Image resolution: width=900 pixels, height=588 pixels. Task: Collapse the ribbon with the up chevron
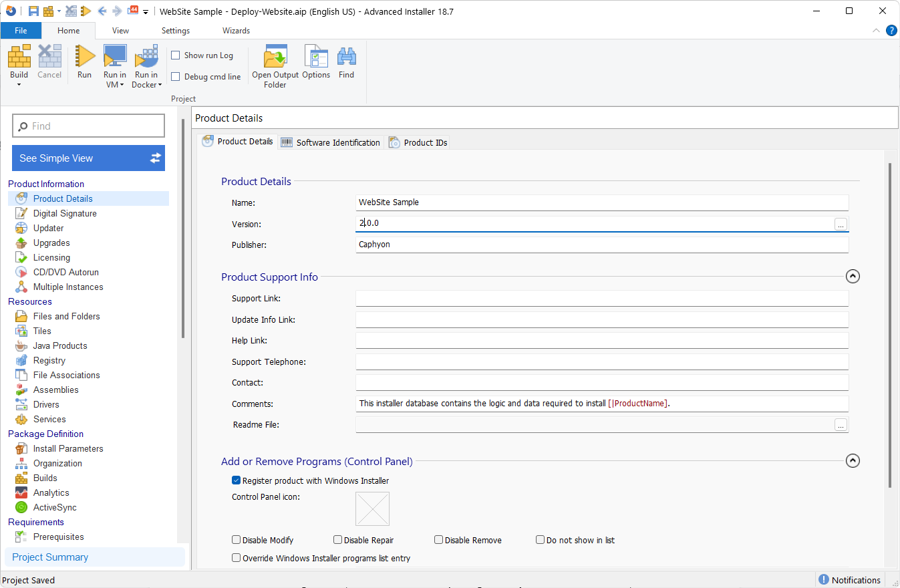[x=877, y=31]
